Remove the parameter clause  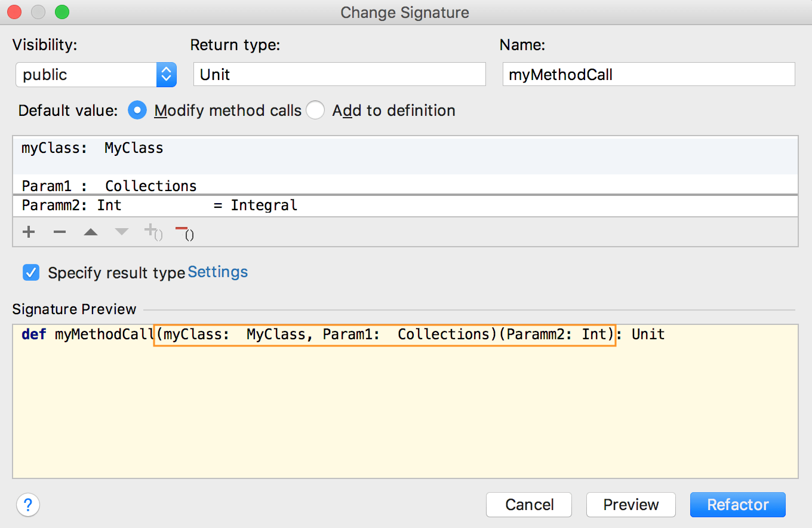click(184, 232)
